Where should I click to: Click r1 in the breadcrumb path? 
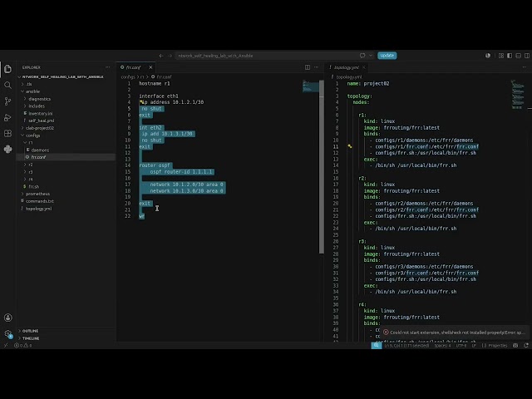pyautogui.click(x=142, y=77)
